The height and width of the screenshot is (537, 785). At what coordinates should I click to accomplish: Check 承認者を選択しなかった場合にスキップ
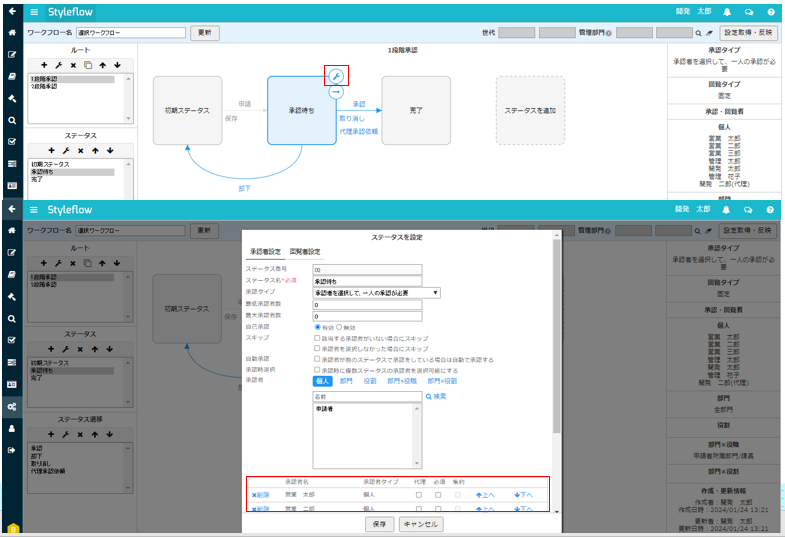[x=317, y=348]
